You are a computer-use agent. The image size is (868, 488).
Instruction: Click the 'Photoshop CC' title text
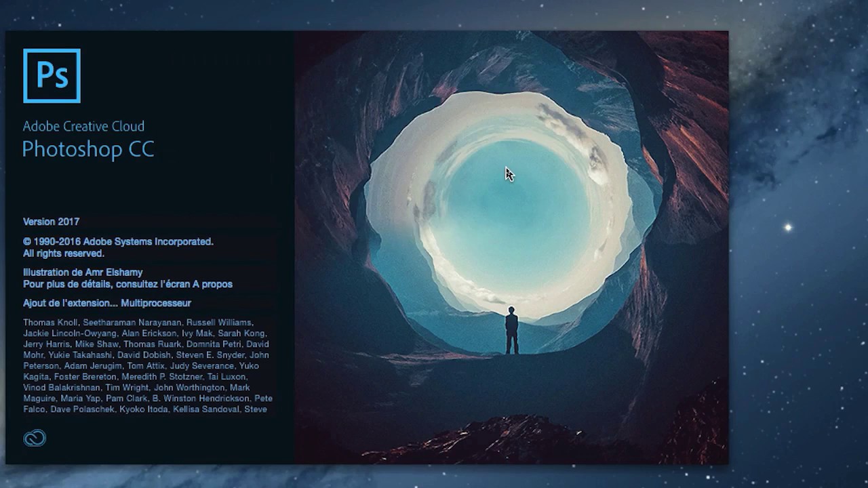88,149
